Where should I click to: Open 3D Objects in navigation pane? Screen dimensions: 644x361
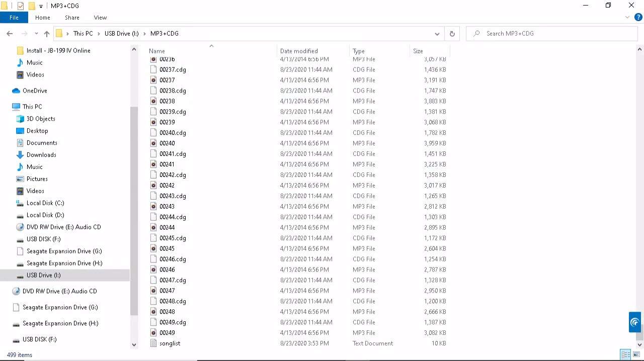(x=41, y=119)
